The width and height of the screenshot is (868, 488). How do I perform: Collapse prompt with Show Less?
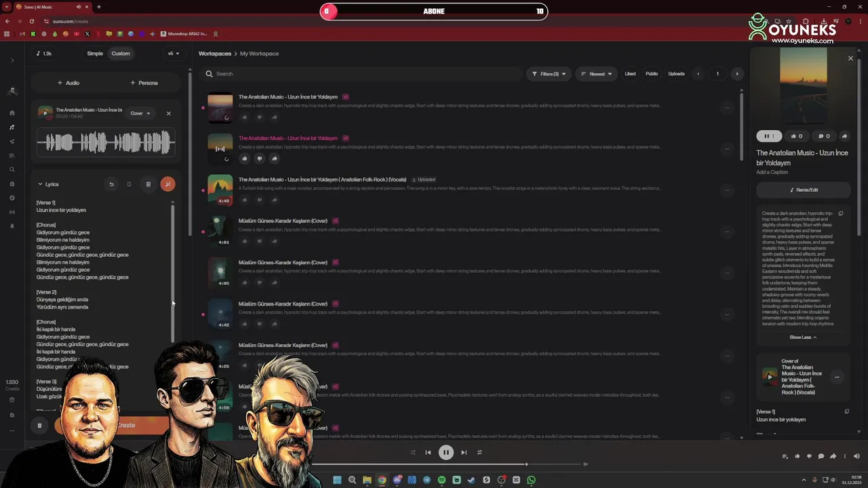click(803, 337)
